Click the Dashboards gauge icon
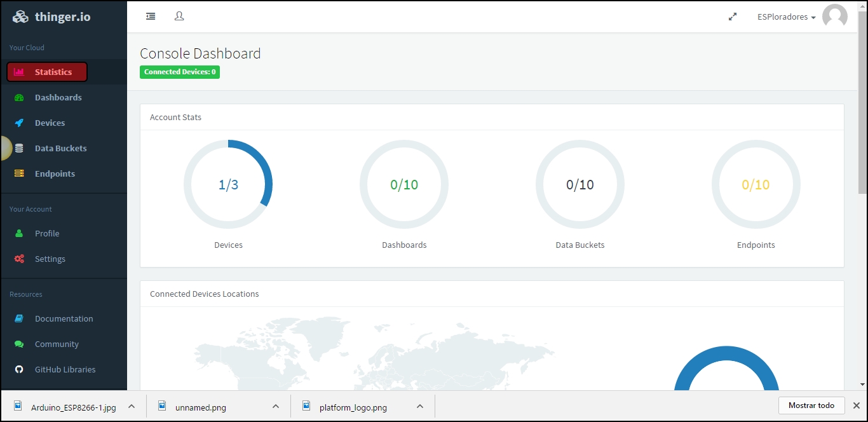 (x=19, y=97)
